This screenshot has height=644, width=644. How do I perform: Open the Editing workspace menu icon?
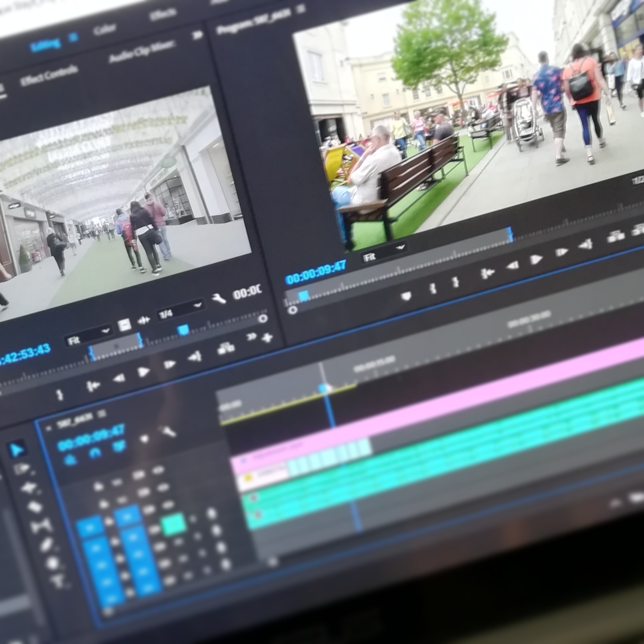73,38
